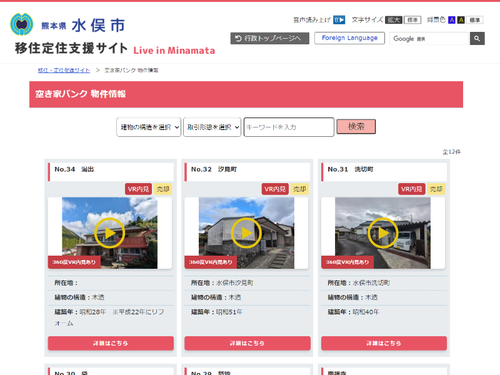
Task: Click the No.31 property title
Action: click(x=350, y=169)
